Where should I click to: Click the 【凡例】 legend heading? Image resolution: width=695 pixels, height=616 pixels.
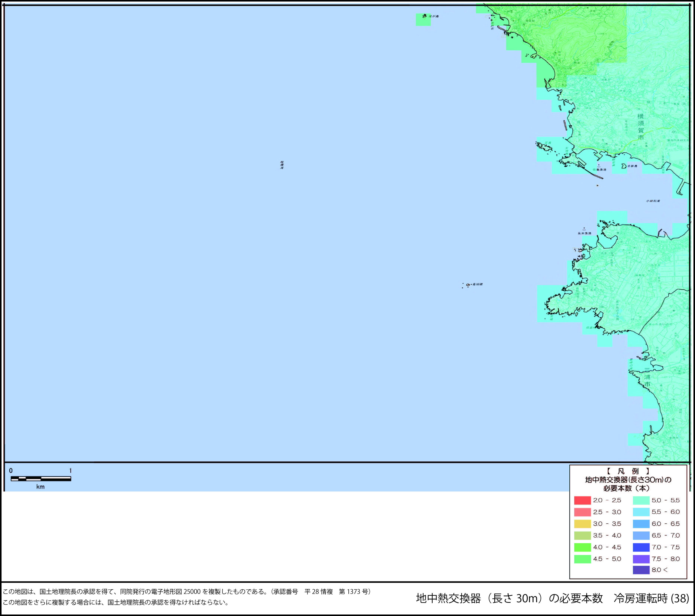[628, 471]
